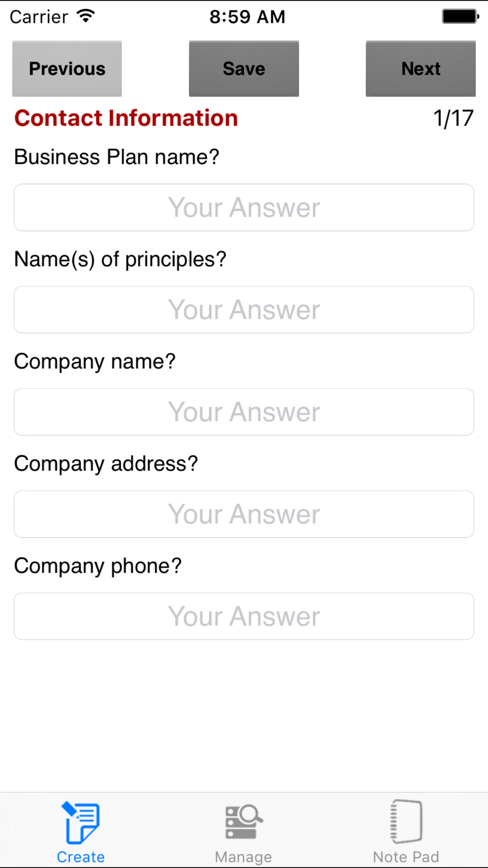Select the Manage tab label
The image size is (488, 868).
(x=244, y=857)
